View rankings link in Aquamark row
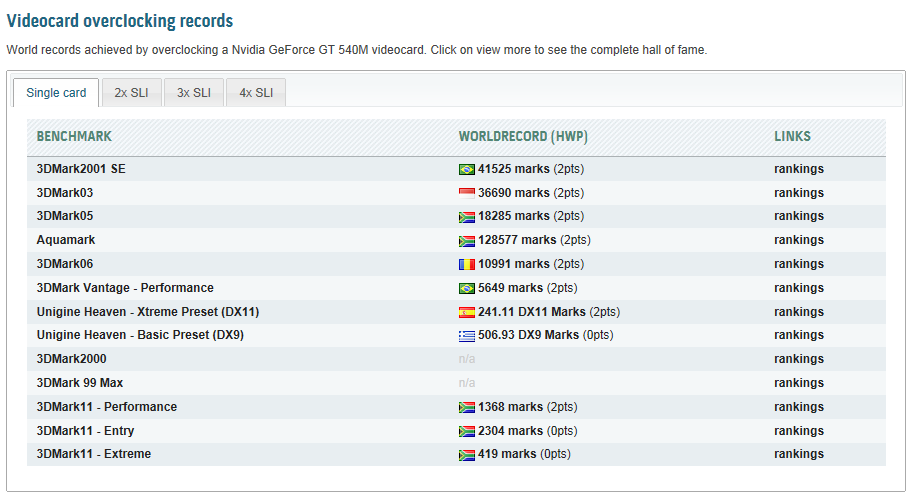 point(799,240)
